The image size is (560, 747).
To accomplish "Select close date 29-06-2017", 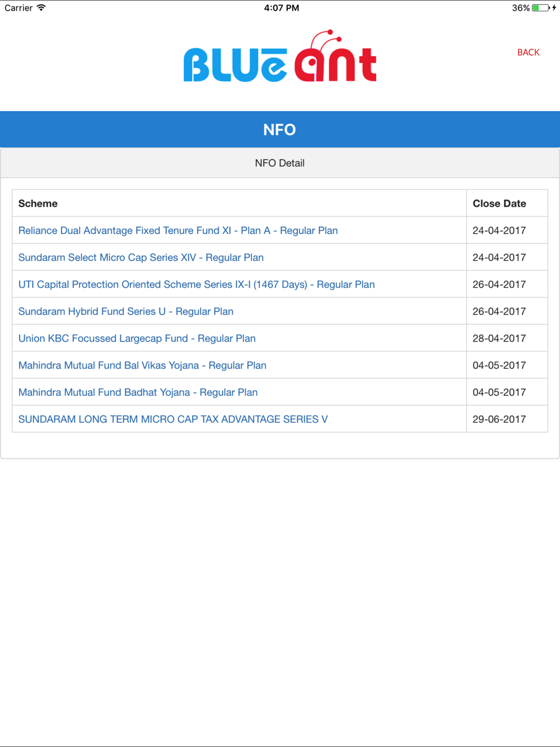I will (x=500, y=419).
